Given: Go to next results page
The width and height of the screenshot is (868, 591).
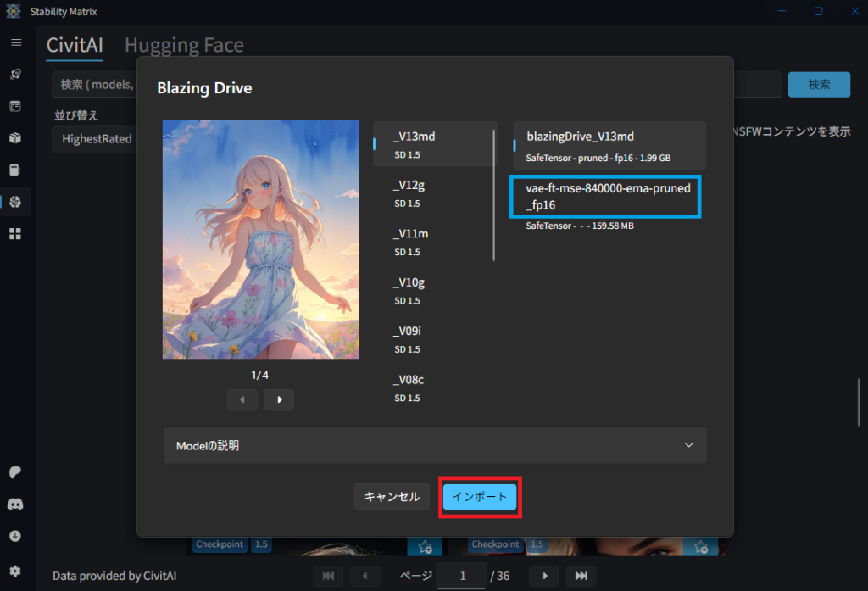Looking at the screenshot, I should pos(544,576).
